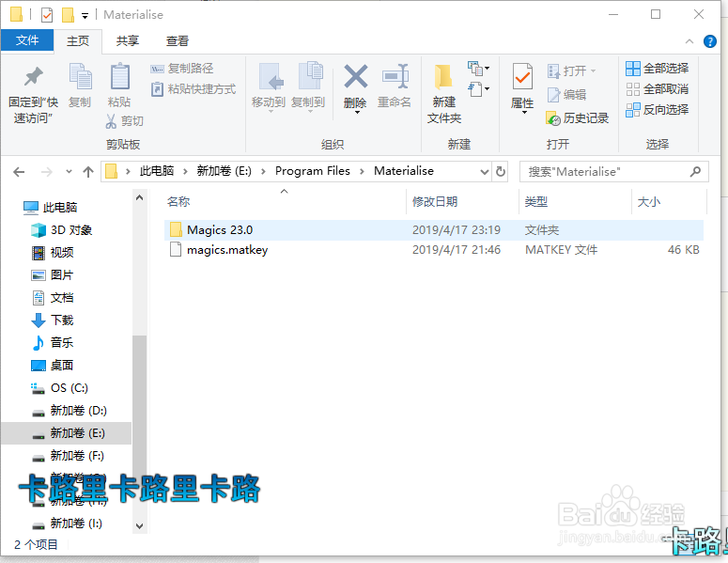Select 音乐 (Music) in navigation pane
The height and width of the screenshot is (563, 728).
(x=53, y=342)
